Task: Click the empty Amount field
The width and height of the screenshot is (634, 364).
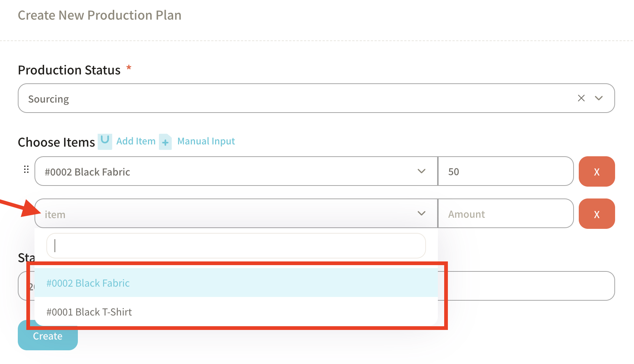Action: (505, 214)
